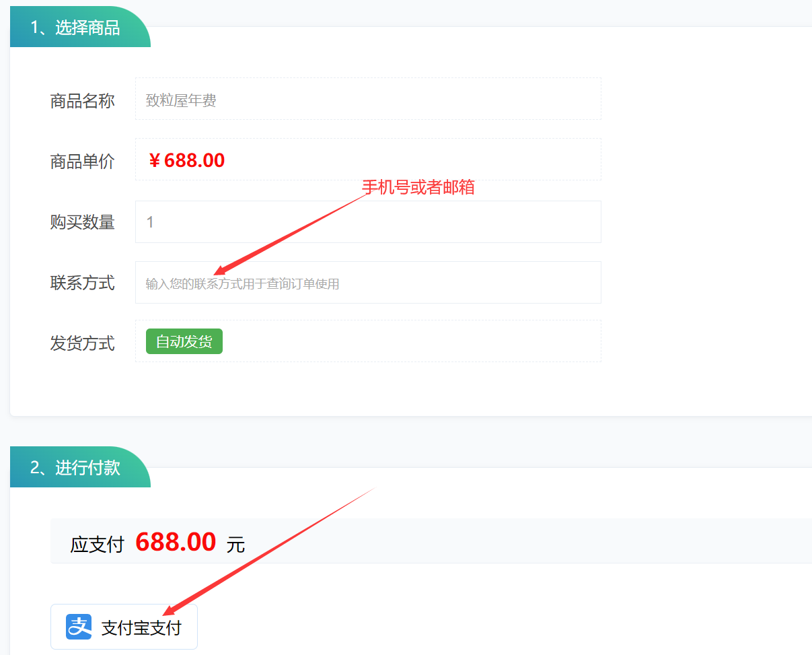
Task: Choose the 支付宝支付 payment label
Action: click(141, 628)
